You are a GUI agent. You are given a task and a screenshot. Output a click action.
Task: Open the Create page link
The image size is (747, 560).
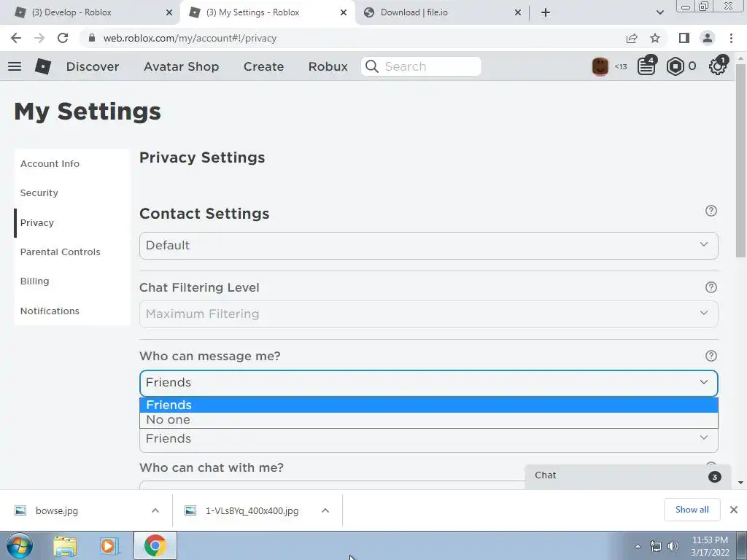264,66
